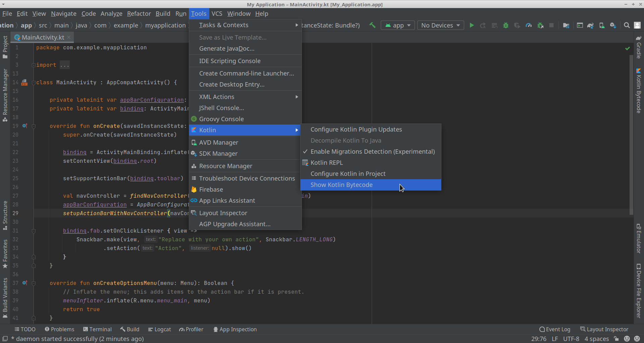Toggle the fold marker on the import line
The height and width of the screenshot is (343, 644).
click(34, 65)
